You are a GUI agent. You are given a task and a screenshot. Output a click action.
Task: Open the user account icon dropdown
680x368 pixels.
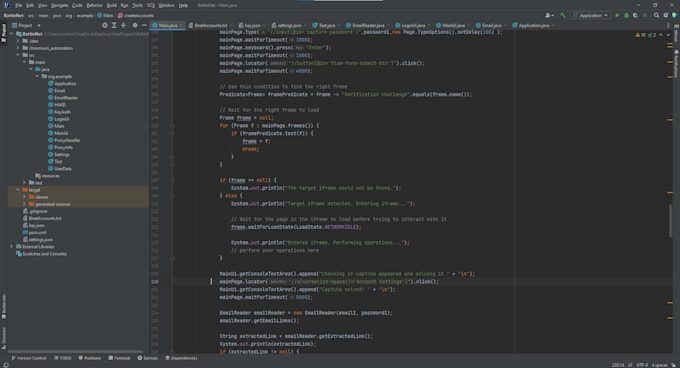(x=549, y=16)
